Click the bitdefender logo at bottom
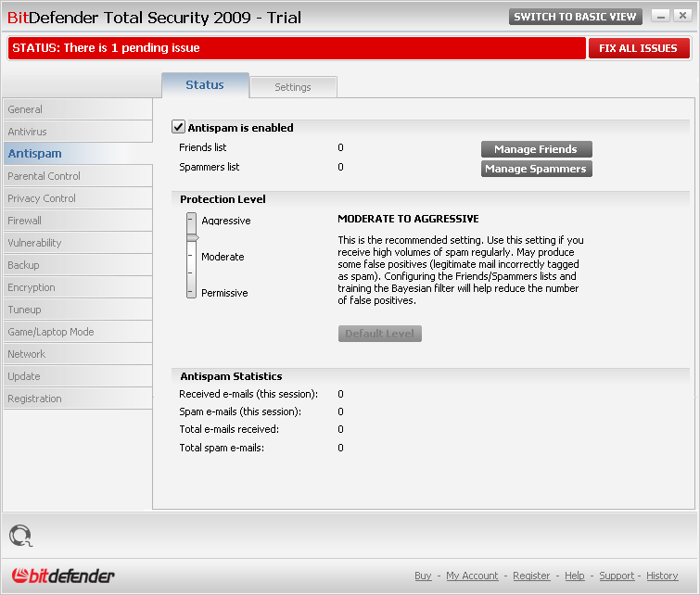 [x=63, y=576]
